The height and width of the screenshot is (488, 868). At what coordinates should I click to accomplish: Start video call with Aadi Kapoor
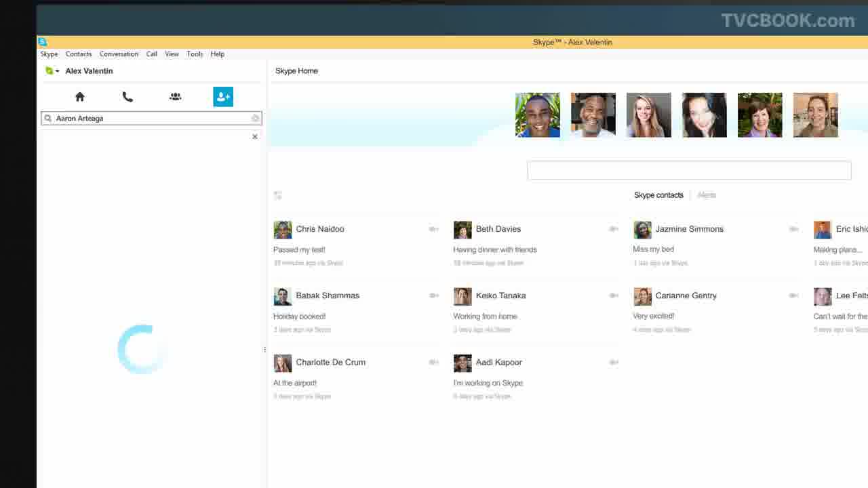click(614, 362)
